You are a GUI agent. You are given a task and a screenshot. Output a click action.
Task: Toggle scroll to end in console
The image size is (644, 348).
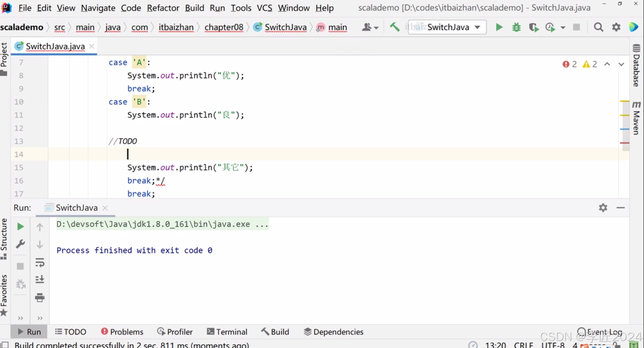40,280
